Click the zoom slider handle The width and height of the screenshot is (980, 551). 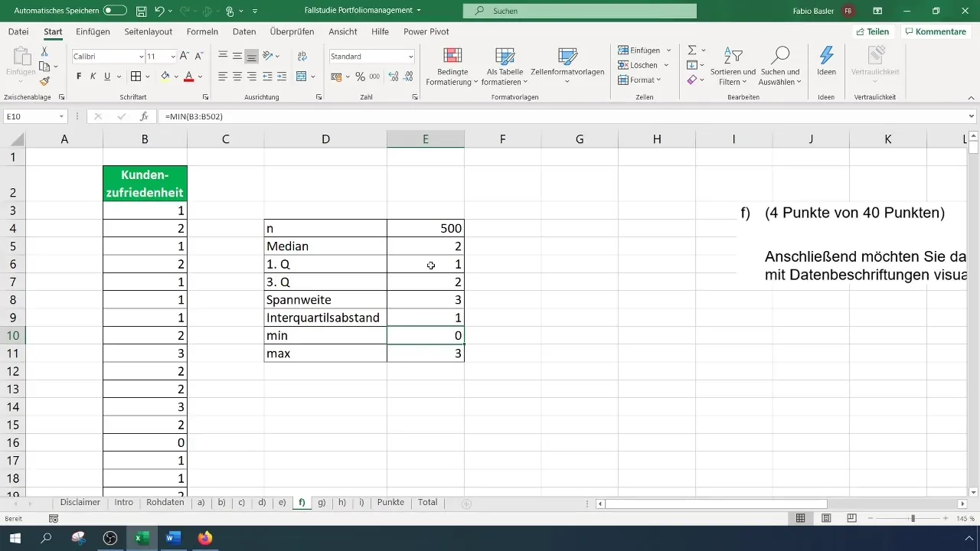coord(913,518)
